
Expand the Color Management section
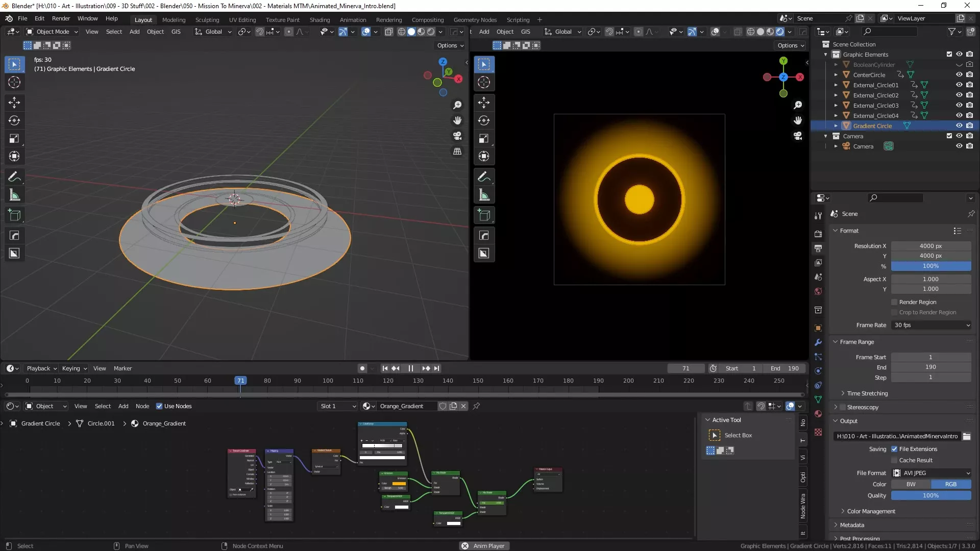(871, 511)
